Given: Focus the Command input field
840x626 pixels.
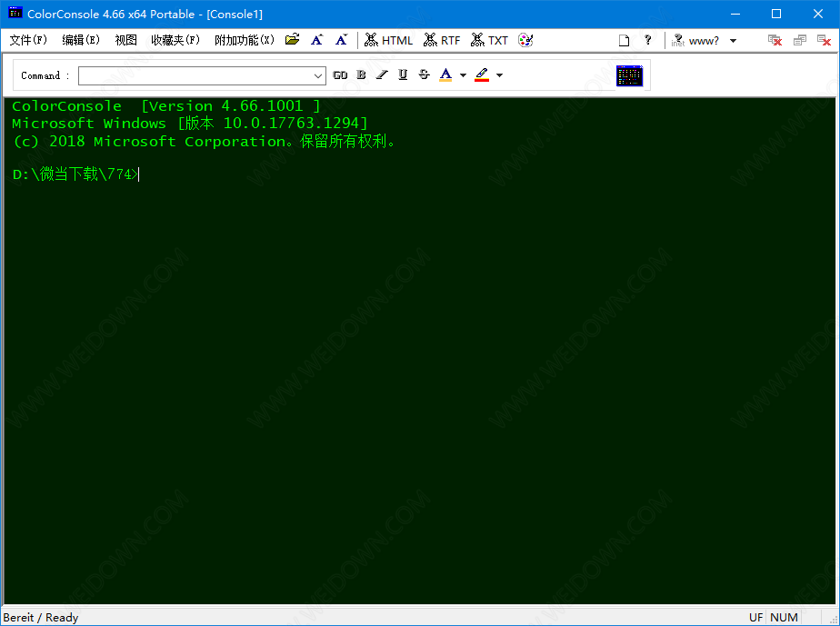Looking at the screenshot, I should [x=195, y=75].
